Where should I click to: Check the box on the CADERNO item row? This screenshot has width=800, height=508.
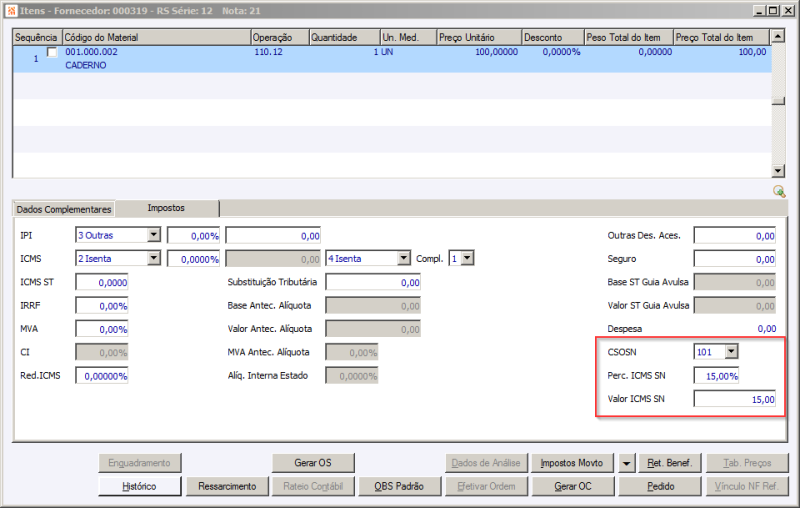(x=52, y=52)
